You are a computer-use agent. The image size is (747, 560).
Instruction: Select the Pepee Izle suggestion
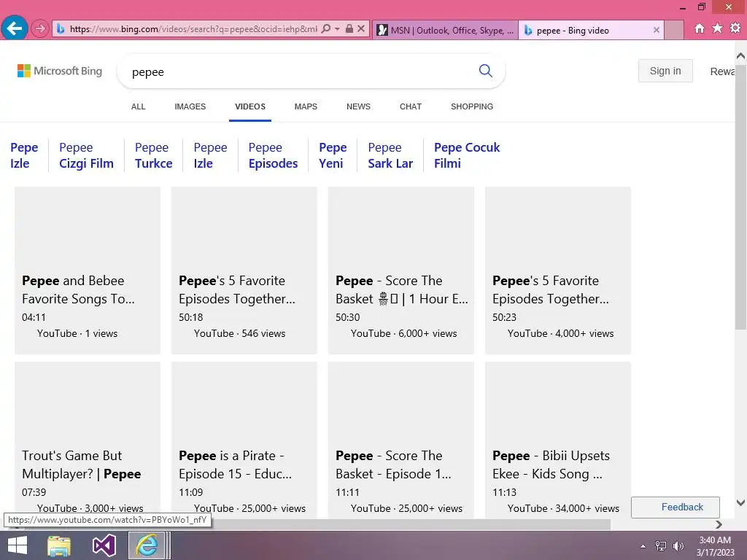click(210, 155)
